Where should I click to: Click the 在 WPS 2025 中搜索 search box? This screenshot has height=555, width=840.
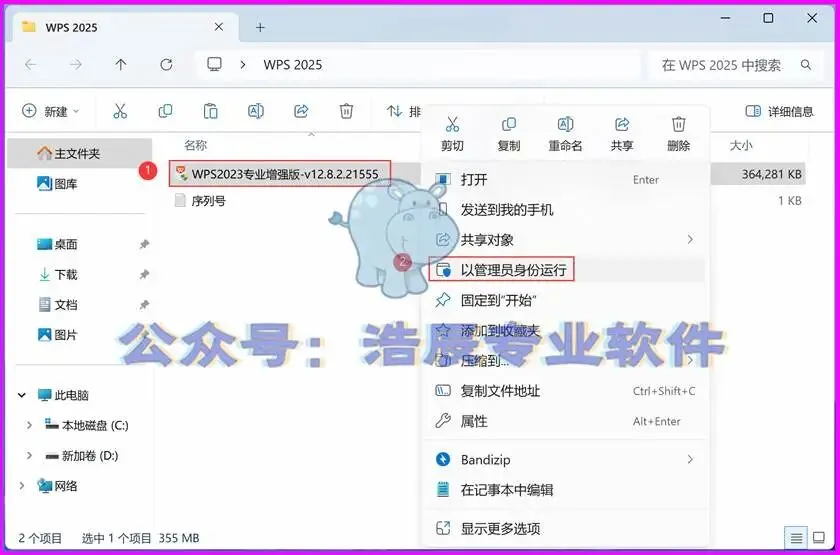point(735,65)
